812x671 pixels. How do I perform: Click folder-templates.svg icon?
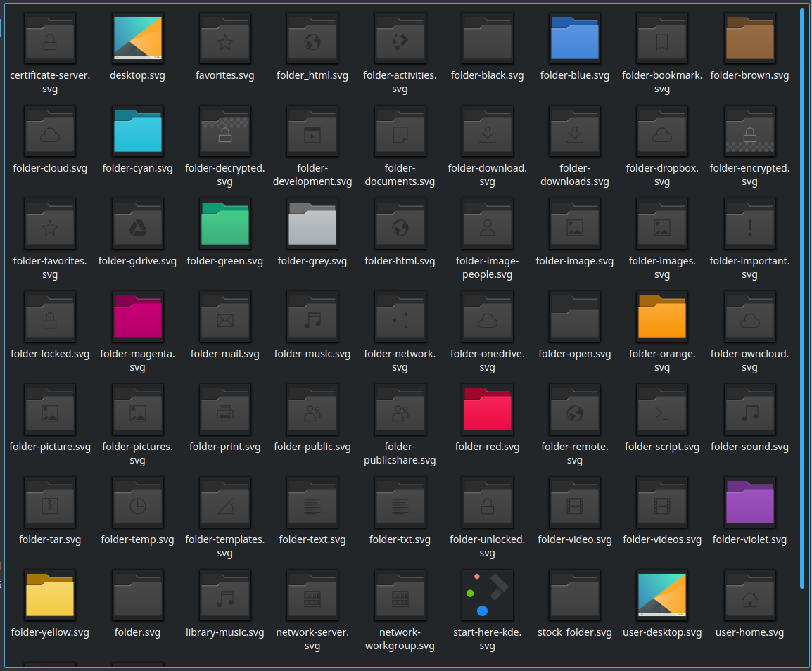tap(224, 502)
